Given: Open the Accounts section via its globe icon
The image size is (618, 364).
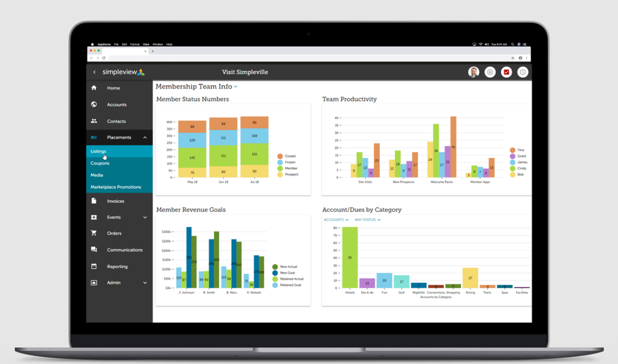Looking at the screenshot, I should (93, 104).
